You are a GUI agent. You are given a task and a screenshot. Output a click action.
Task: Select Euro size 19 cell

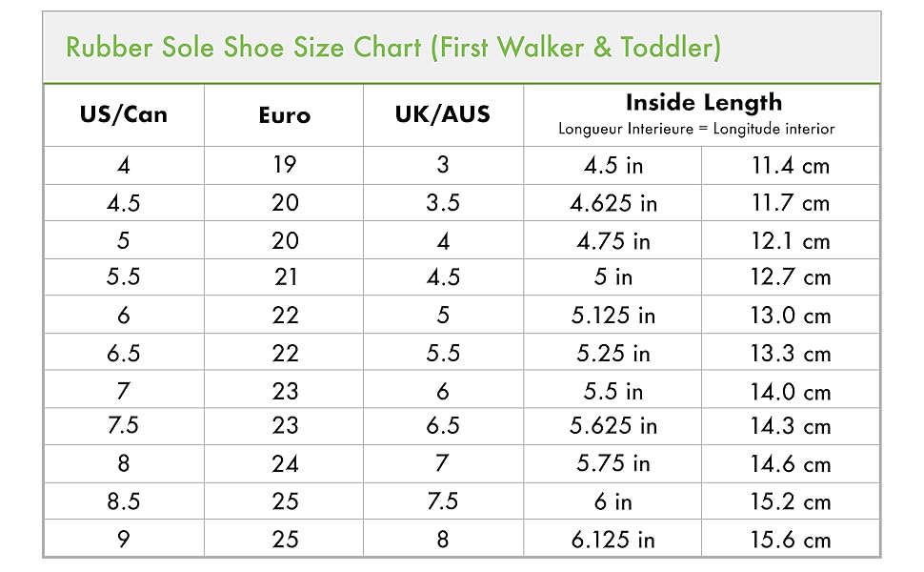[x=284, y=165]
